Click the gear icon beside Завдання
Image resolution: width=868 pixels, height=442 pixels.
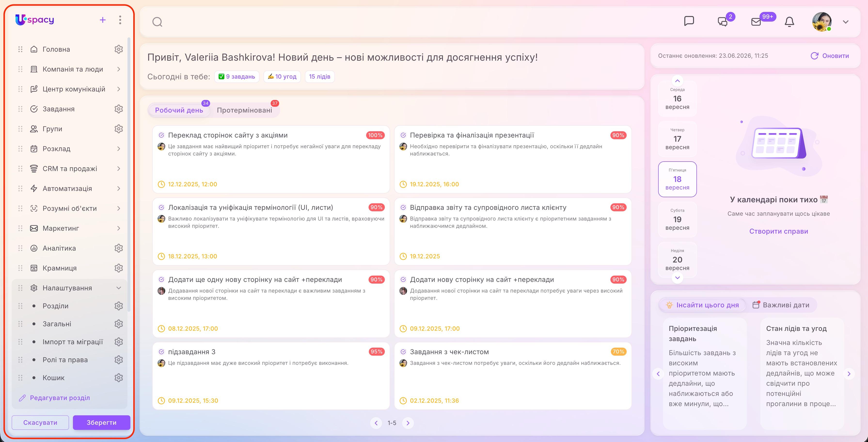click(118, 109)
